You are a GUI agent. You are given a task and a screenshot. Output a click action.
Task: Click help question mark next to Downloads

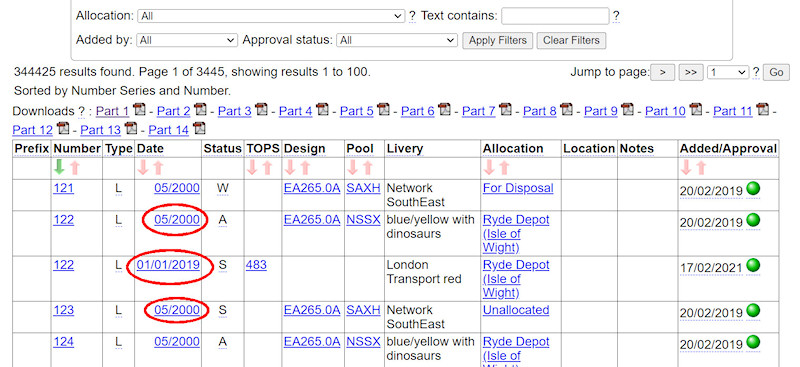pos(81,111)
